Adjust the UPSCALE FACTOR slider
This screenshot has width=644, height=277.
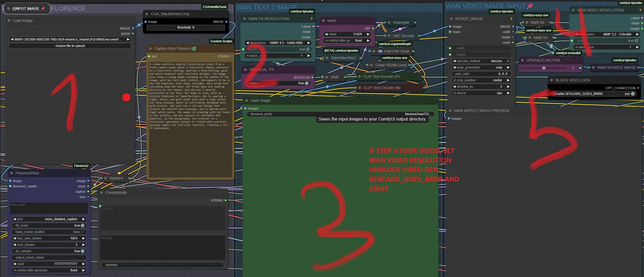[551, 68]
